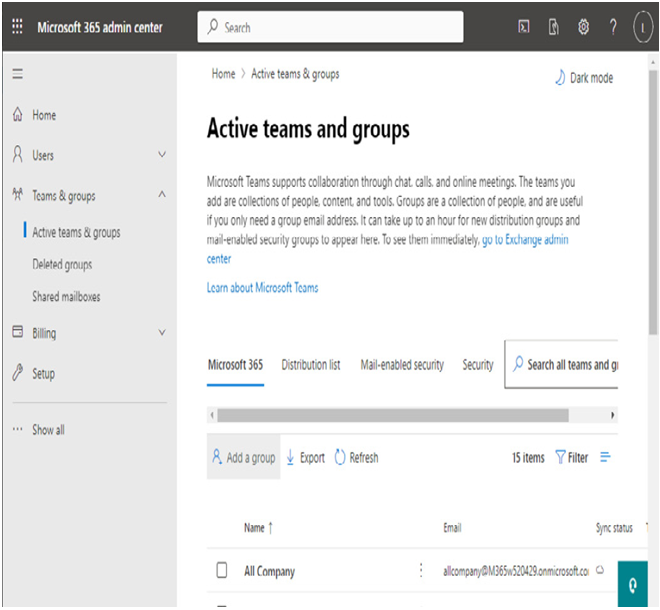
Task: Click the tab strip horizontal scrollbar thumb
Action: point(393,416)
